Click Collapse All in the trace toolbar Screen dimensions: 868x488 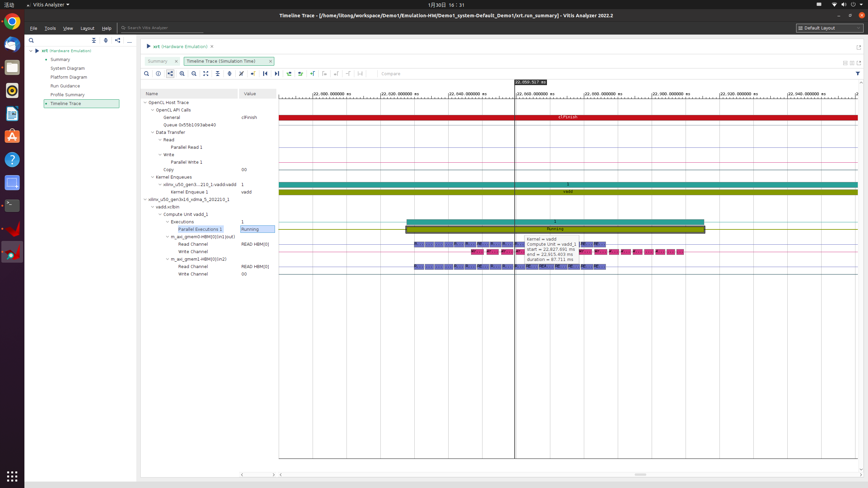tap(218, 74)
